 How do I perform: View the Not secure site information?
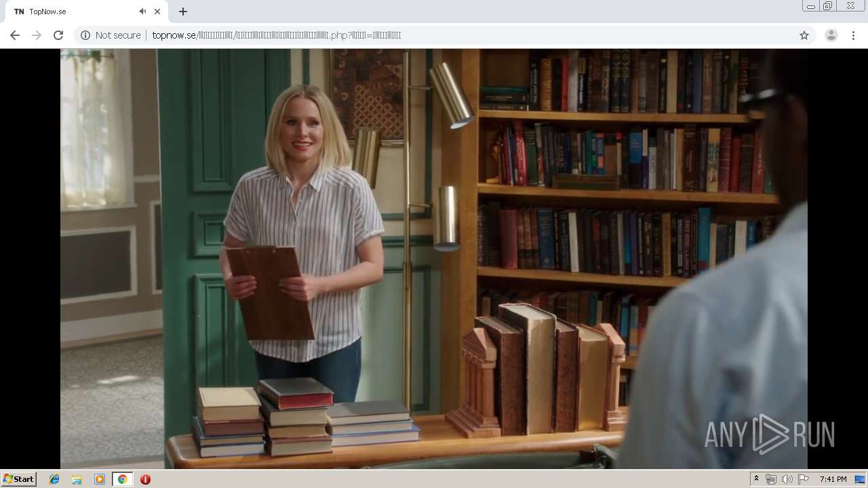pos(111,35)
